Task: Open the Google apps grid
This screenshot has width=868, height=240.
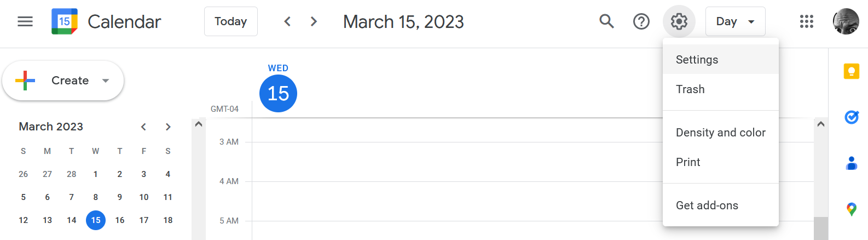Action: 807,21
